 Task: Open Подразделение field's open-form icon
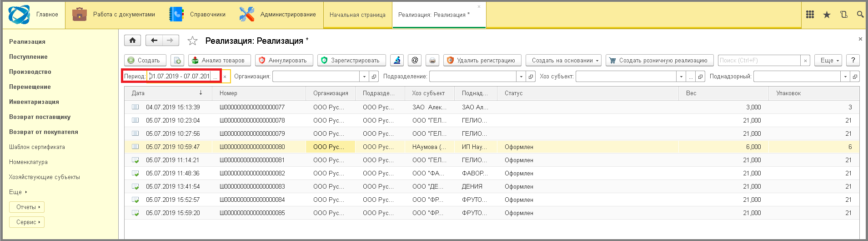pyautogui.click(x=531, y=77)
